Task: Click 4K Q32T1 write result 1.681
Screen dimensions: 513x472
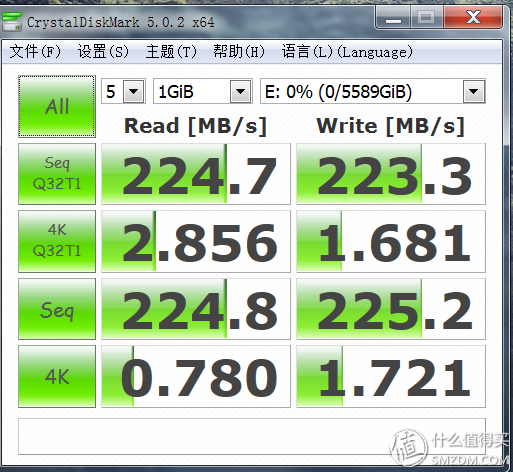Action: pos(391,241)
